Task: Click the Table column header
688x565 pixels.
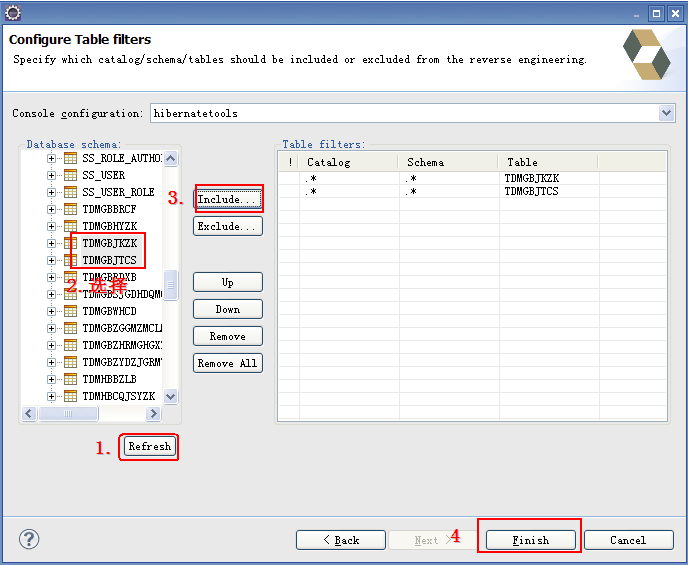Action: point(548,162)
